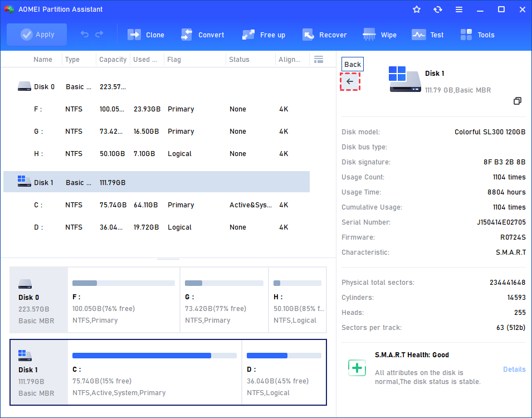Click the green S.M.A.R.T health icon
The height and width of the screenshot is (418, 532).
(357, 368)
